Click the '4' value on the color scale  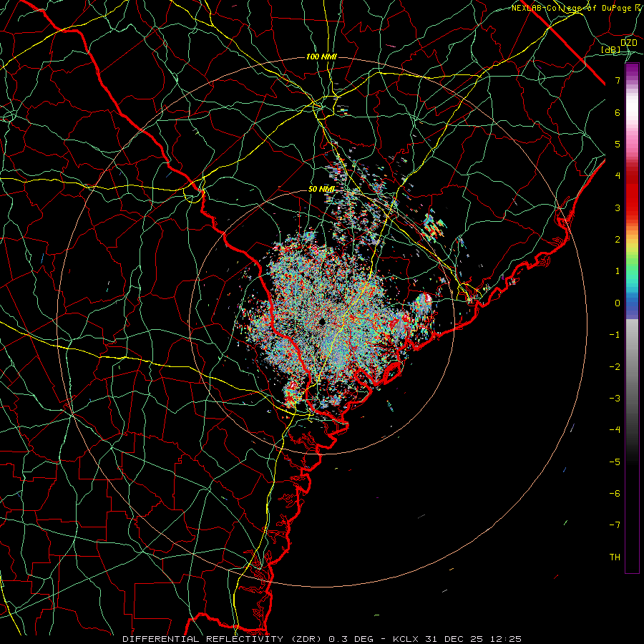(x=618, y=176)
